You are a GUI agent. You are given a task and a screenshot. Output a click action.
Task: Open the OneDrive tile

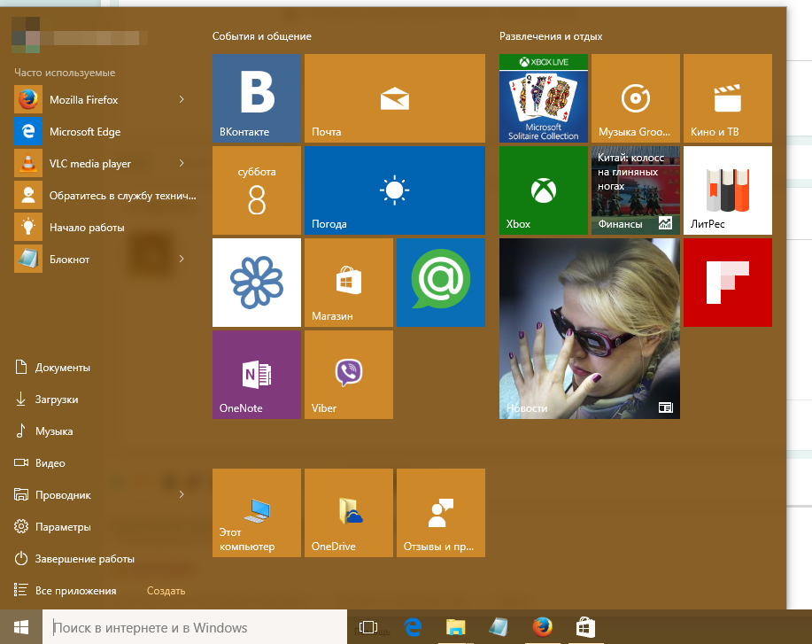[348, 512]
